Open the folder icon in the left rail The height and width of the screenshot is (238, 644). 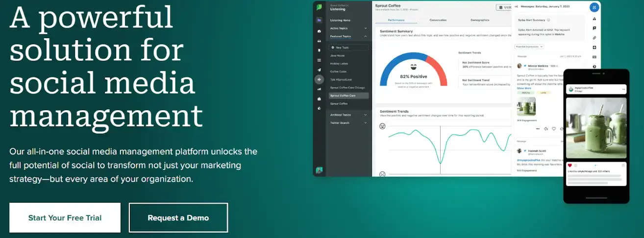tap(319, 20)
